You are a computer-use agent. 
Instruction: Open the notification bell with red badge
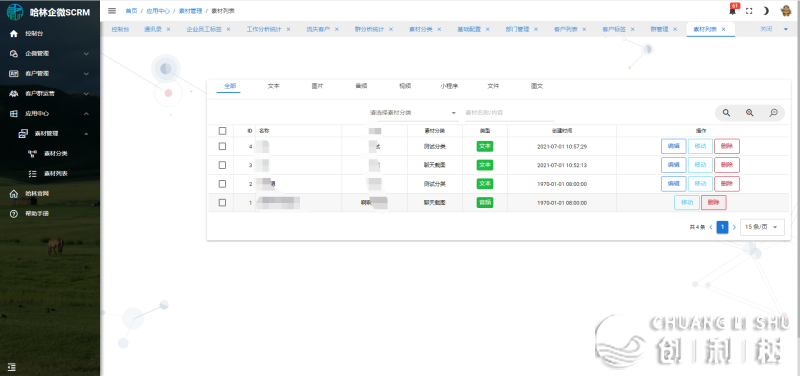tap(733, 10)
